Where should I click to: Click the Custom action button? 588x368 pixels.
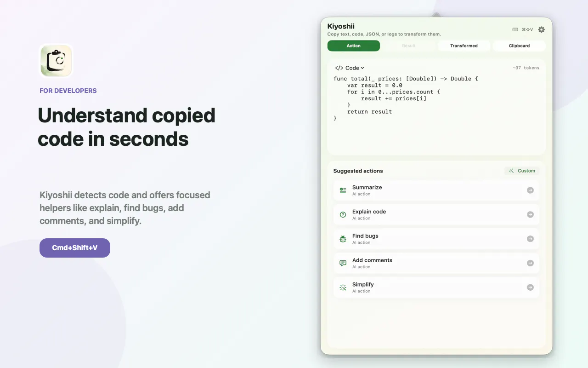[x=522, y=171]
